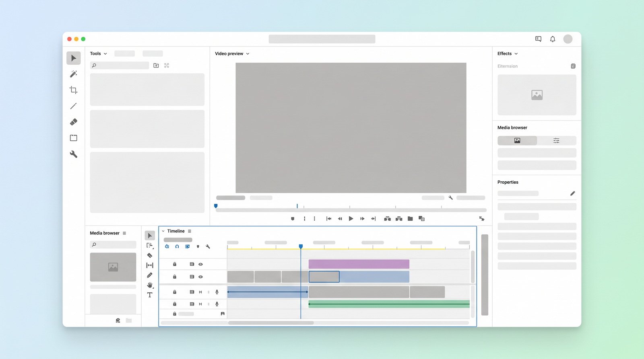Screen dimensions: 644x359
Task: Open notifications bell
Action: coord(553,39)
